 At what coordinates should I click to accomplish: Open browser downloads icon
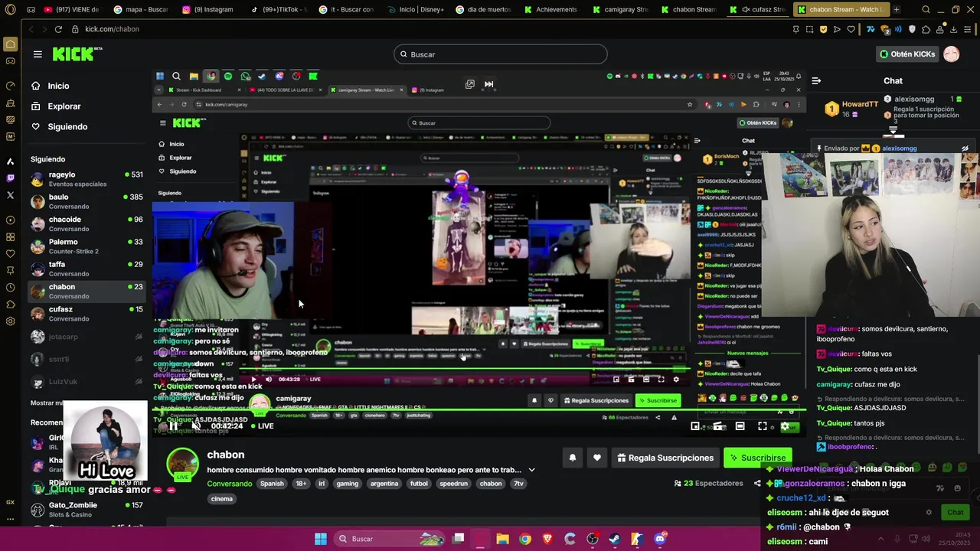coord(954,29)
